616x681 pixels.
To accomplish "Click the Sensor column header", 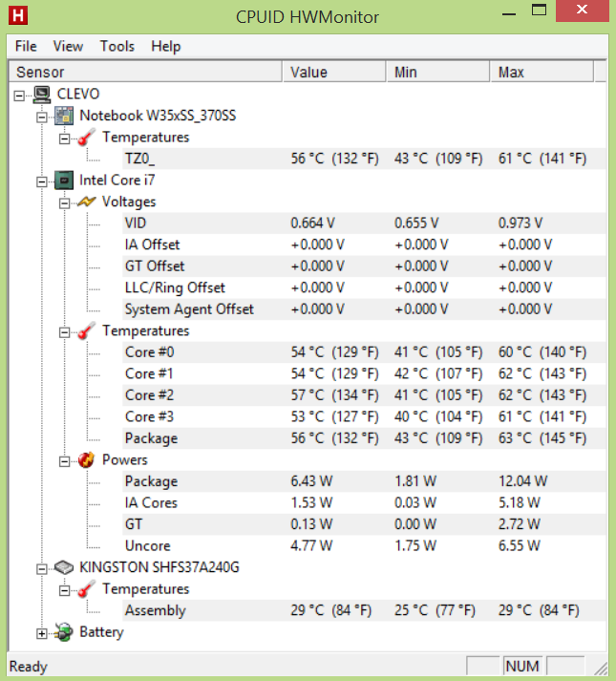I will tap(145, 72).
